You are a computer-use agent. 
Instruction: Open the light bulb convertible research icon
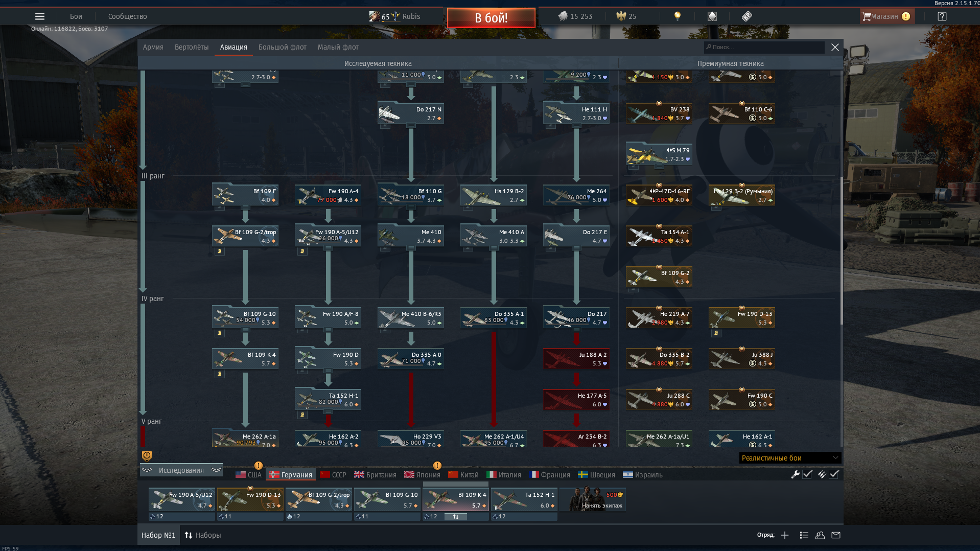pos(678,16)
